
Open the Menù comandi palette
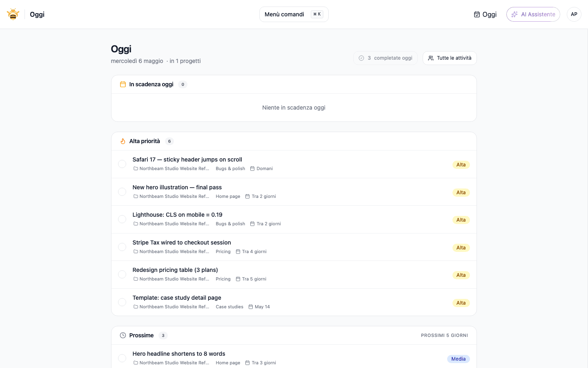[294, 14]
